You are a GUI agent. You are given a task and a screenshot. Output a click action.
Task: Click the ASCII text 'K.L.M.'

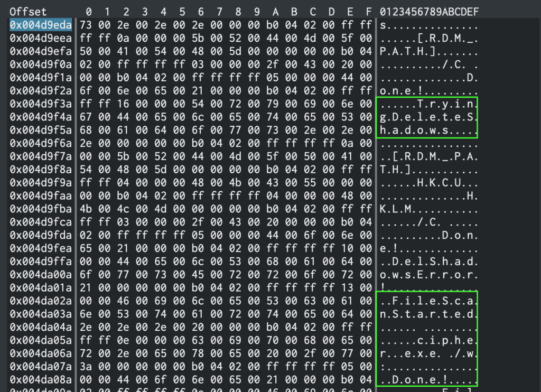coord(398,208)
